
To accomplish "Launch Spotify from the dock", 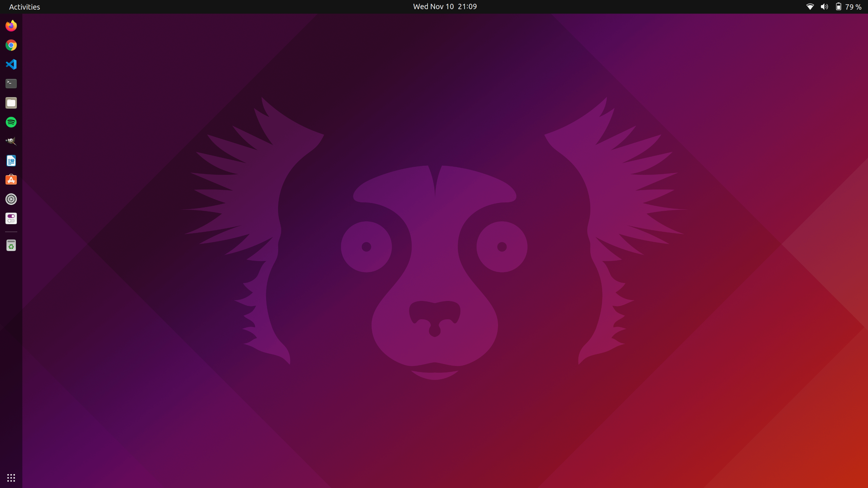I will 11,122.
